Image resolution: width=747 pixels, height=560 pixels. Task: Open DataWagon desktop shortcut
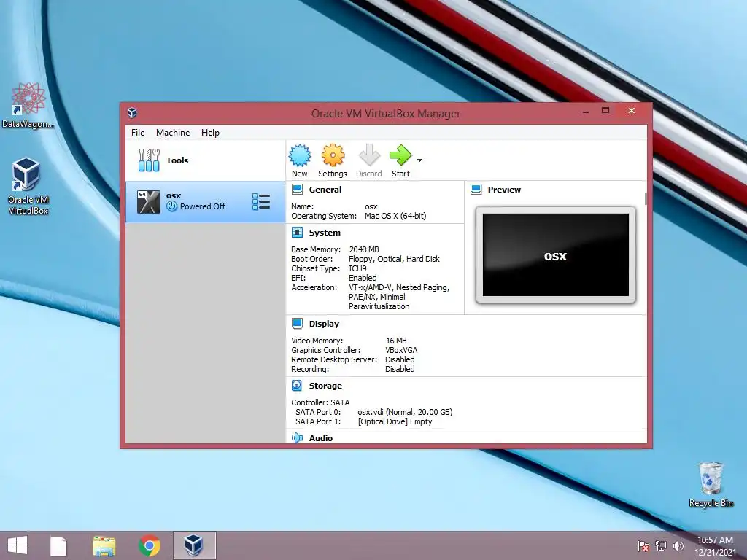pyautogui.click(x=28, y=106)
